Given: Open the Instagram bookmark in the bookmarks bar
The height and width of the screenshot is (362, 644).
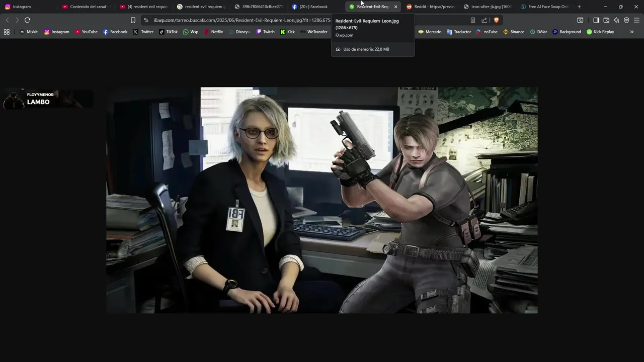Looking at the screenshot, I should pyautogui.click(x=57, y=32).
